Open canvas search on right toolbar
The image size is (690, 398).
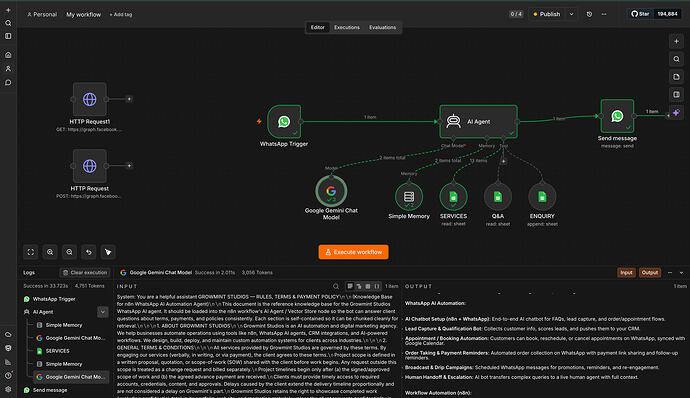(x=676, y=59)
